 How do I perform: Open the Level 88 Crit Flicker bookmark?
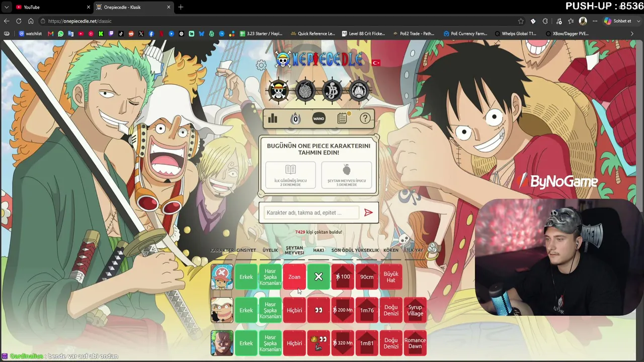[x=363, y=34]
